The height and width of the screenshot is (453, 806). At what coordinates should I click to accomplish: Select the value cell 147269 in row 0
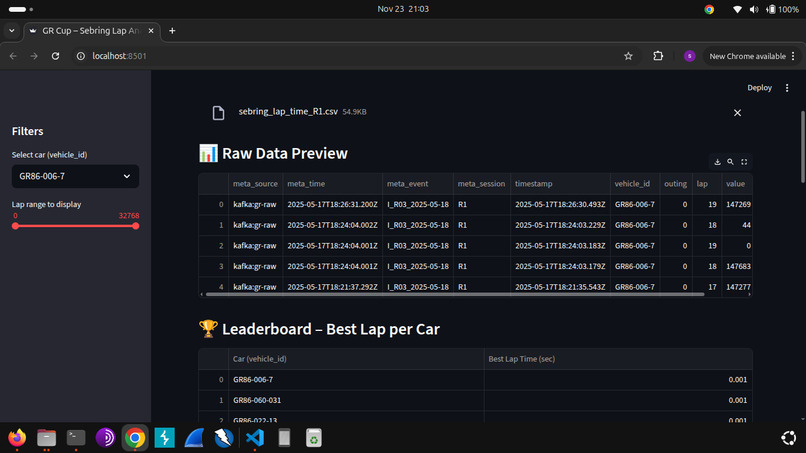[737, 205]
